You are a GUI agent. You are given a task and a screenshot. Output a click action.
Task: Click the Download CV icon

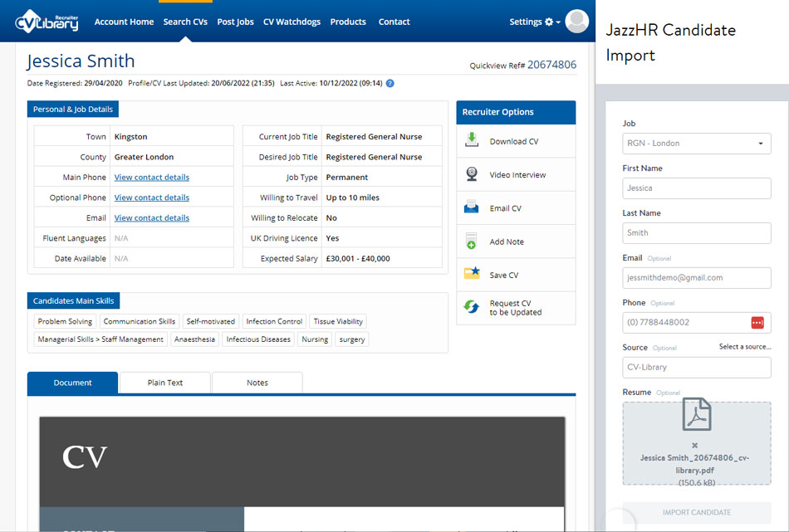pyautogui.click(x=472, y=140)
